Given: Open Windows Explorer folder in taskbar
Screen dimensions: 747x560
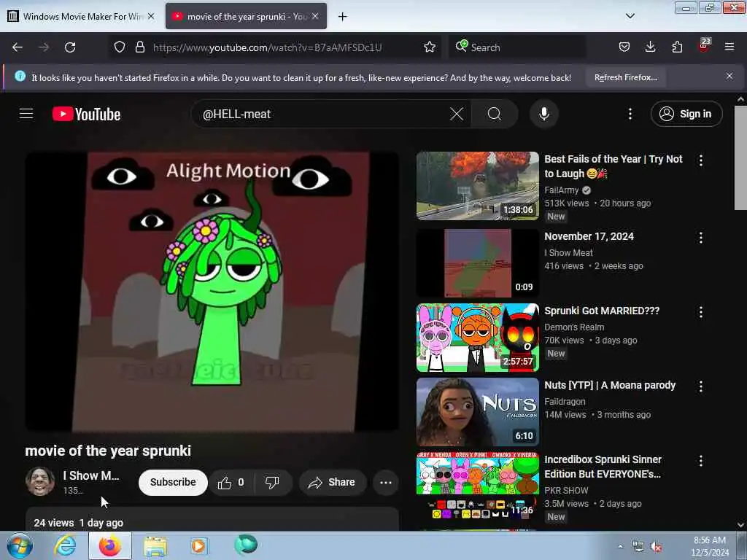Looking at the screenshot, I should click(x=155, y=546).
